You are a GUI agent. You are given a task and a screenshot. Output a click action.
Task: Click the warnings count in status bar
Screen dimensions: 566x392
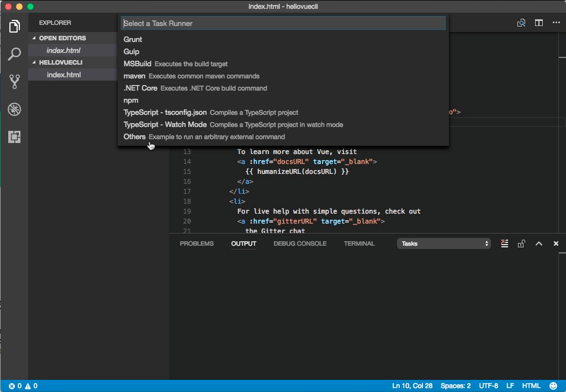(x=31, y=386)
